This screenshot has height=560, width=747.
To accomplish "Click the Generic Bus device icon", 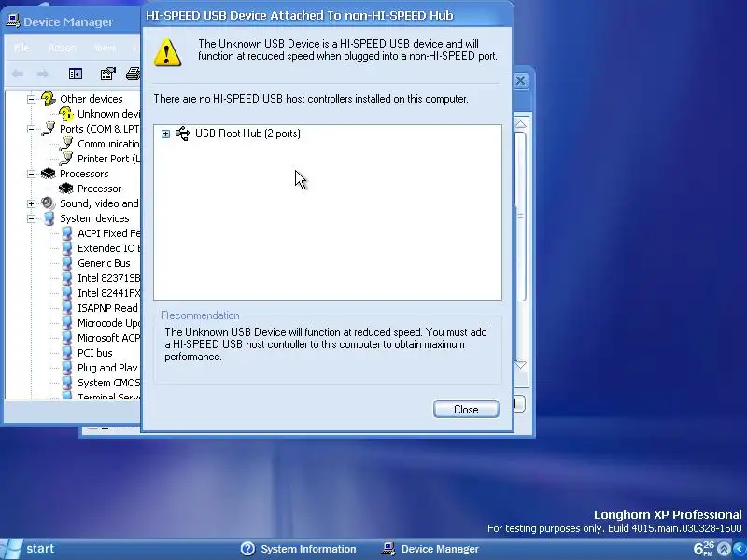I will (67, 263).
